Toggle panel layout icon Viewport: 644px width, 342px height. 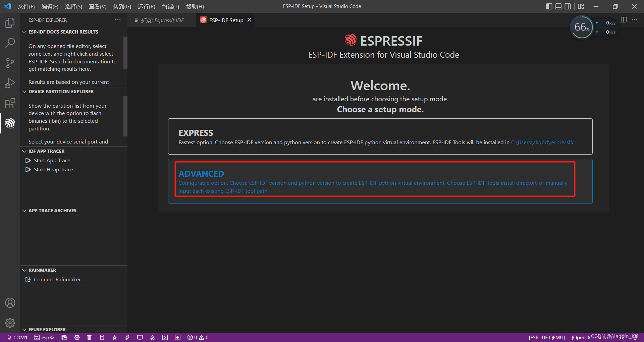pyautogui.click(x=558, y=6)
